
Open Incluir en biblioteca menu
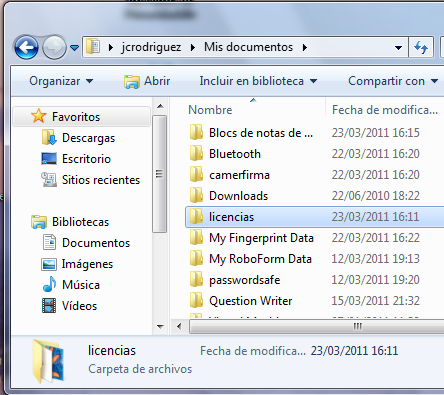coord(258,81)
